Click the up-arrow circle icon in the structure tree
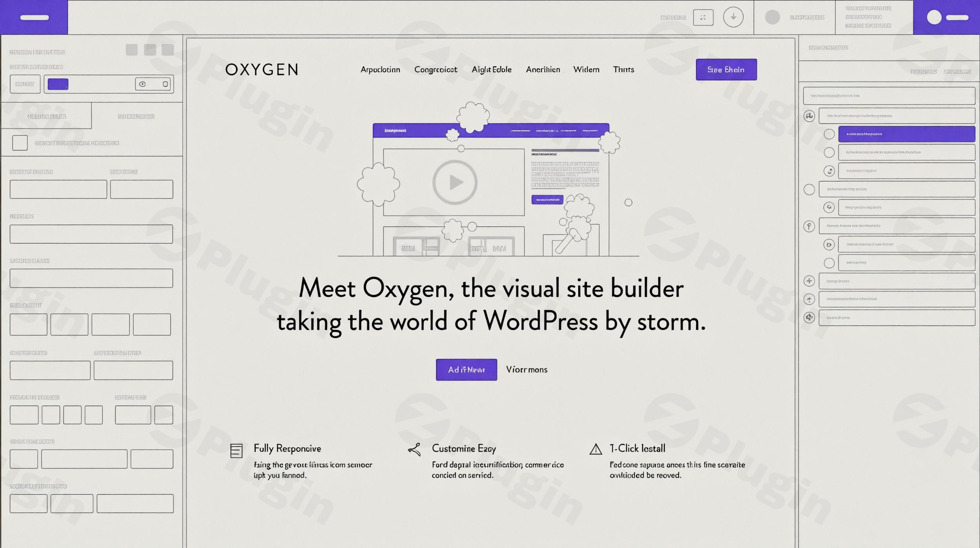 809,299
